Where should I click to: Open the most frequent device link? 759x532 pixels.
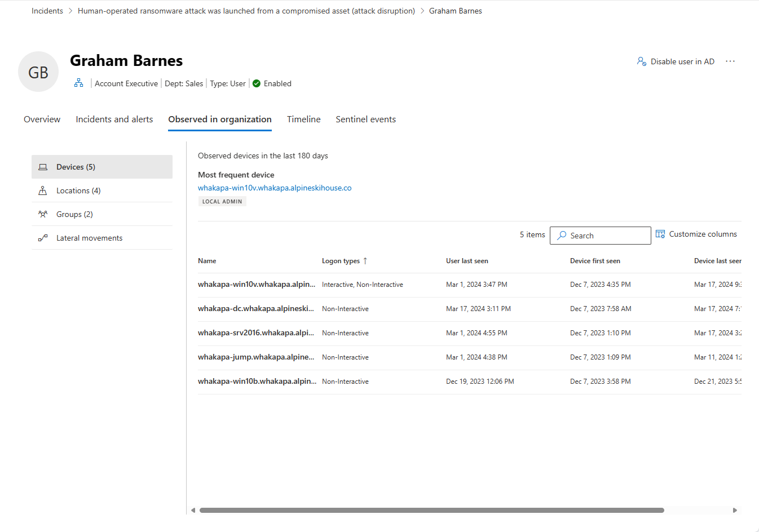275,188
